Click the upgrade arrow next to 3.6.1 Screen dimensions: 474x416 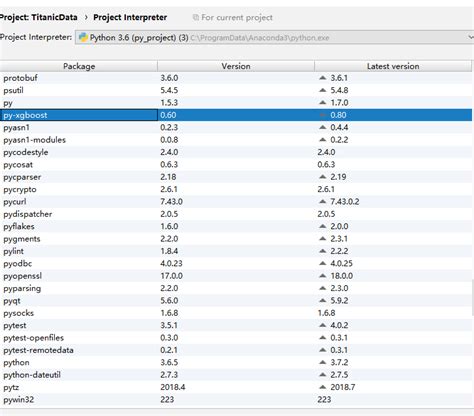322,78
